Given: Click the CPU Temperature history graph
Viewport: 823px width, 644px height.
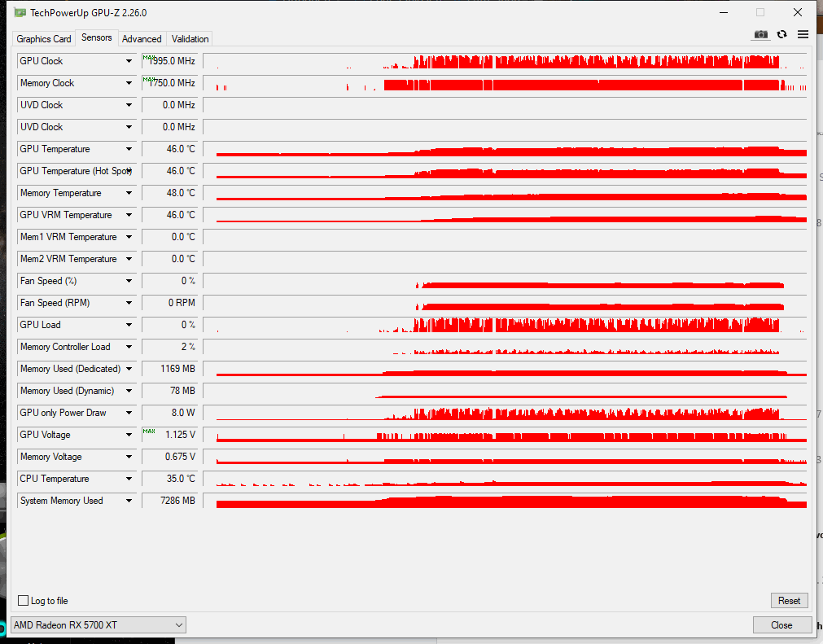Looking at the screenshot, I should [505, 480].
